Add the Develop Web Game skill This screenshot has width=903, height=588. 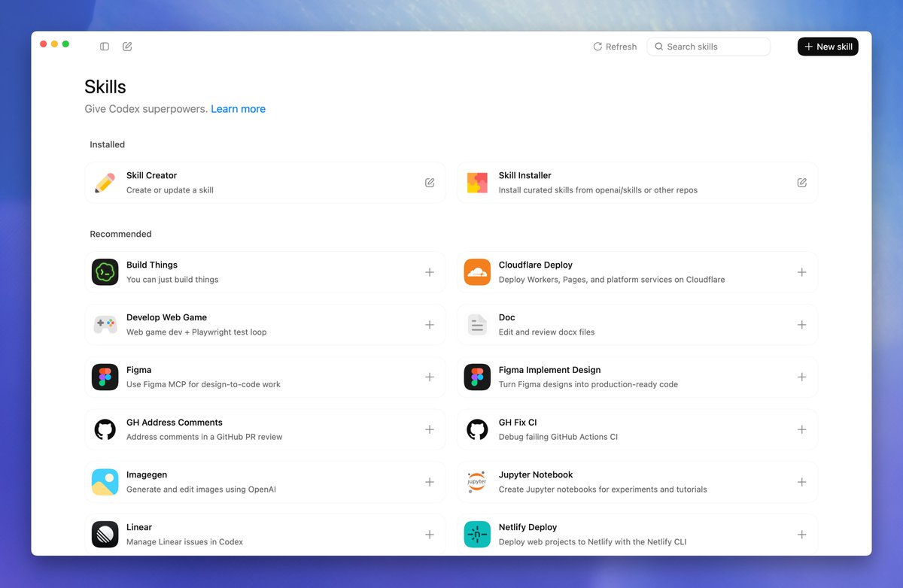(x=430, y=325)
